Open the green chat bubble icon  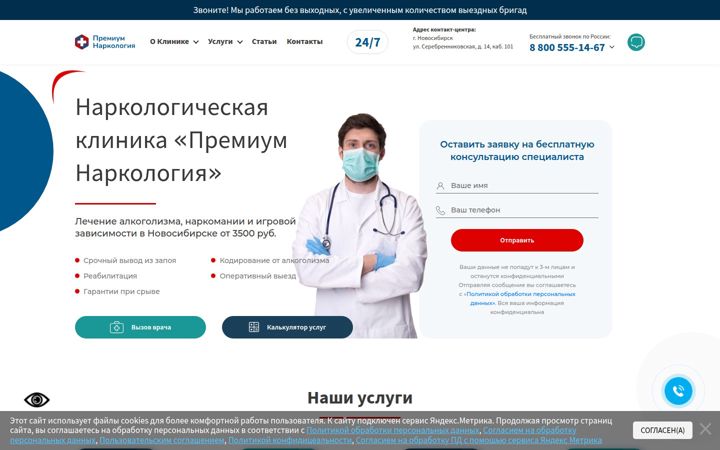pyautogui.click(x=636, y=42)
